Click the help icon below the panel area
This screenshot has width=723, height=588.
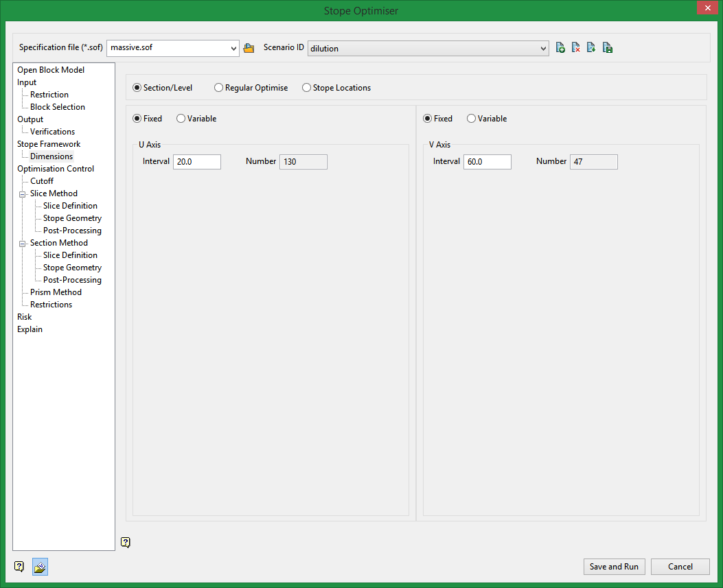[x=125, y=543]
